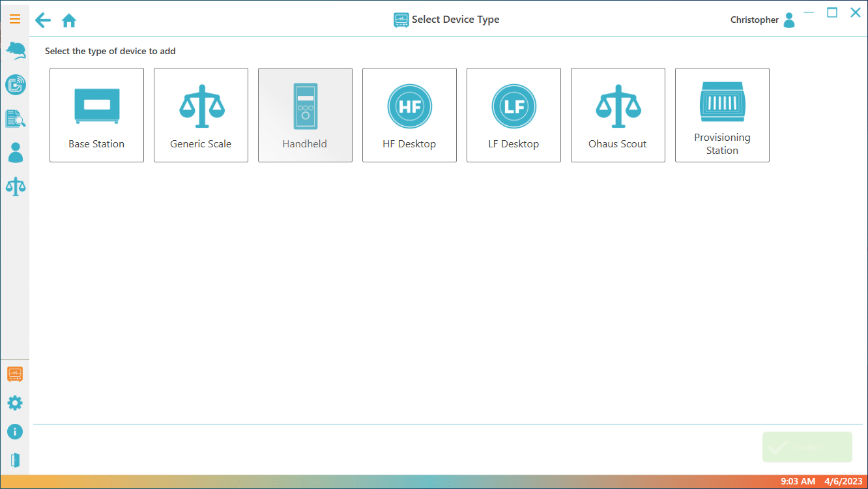The height and width of the screenshot is (489, 868).
Task: Open the hamburger menu in the sidebar
Action: [14, 20]
